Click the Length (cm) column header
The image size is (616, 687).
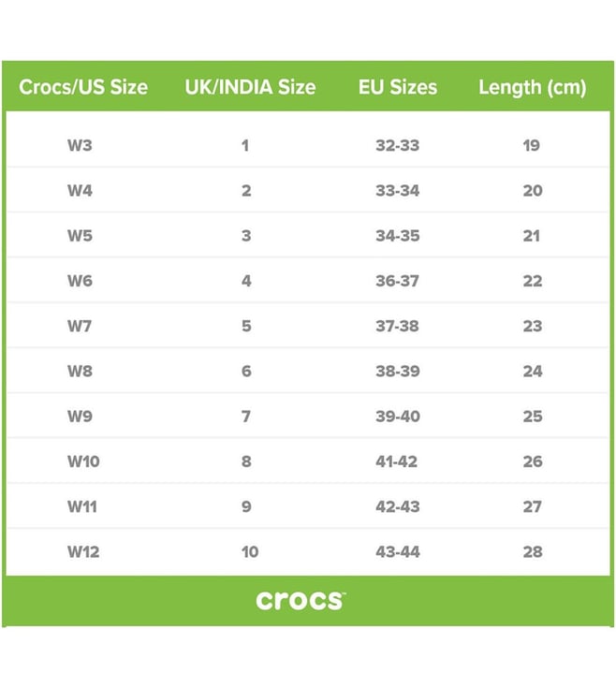(533, 88)
